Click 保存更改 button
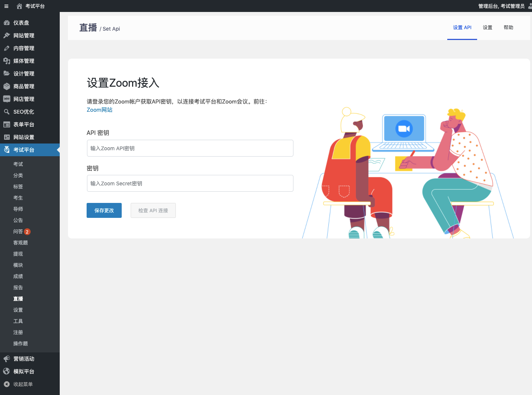This screenshot has width=532, height=395. point(104,210)
